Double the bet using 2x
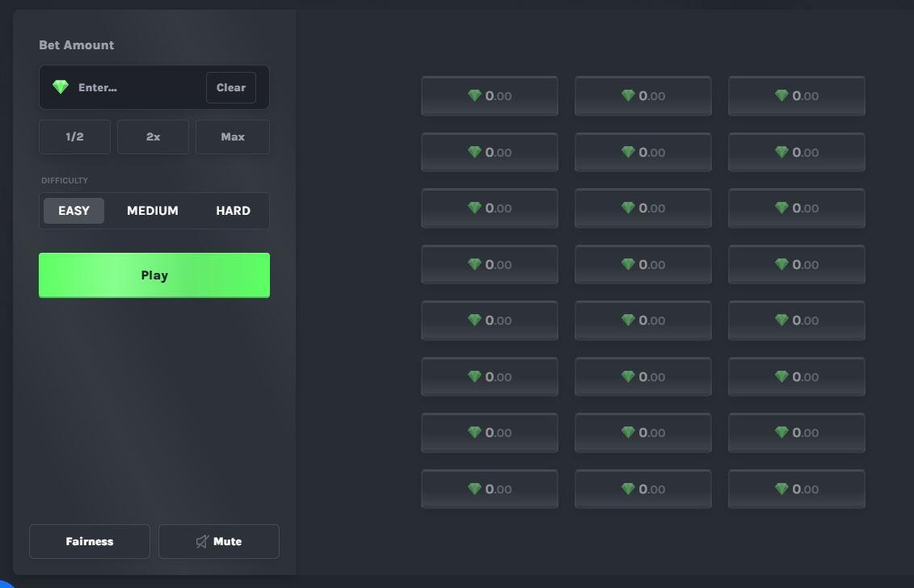 click(x=153, y=137)
